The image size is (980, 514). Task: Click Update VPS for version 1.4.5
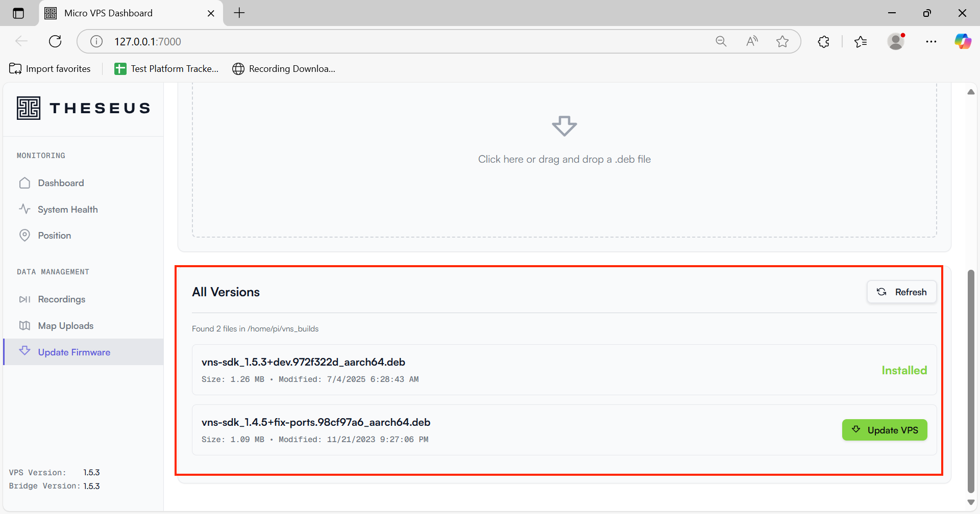coord(884,430)
